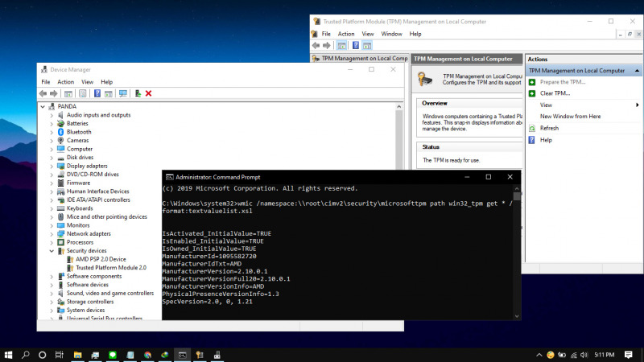This screenshot has height=362, width=644.
Task: Click Help in TPM Actions pane
Action: (546, 140)
